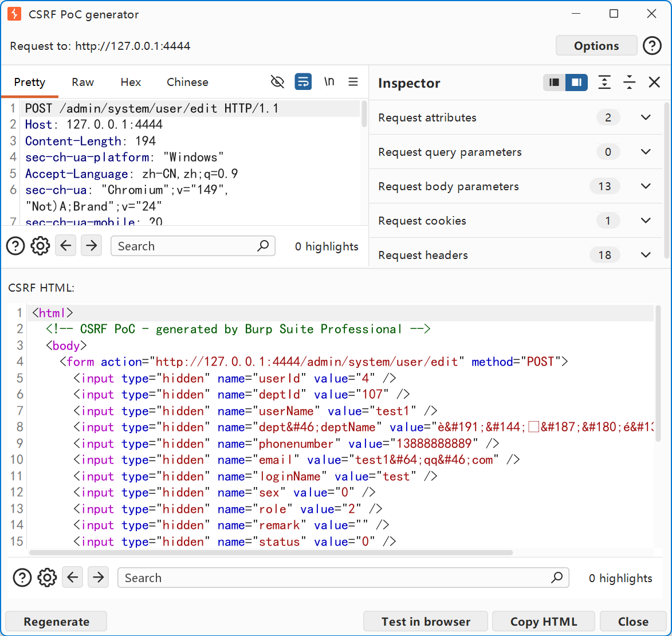Image resolution: width=672 pixels, height=636 pixels.
Task: Click Test in browser button
Action: click(426, 622)
